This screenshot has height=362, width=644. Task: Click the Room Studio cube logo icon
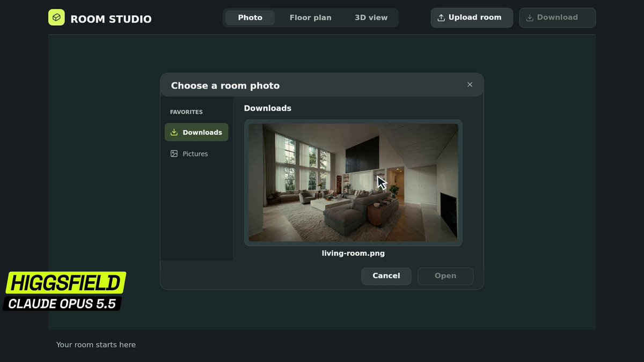56,18
